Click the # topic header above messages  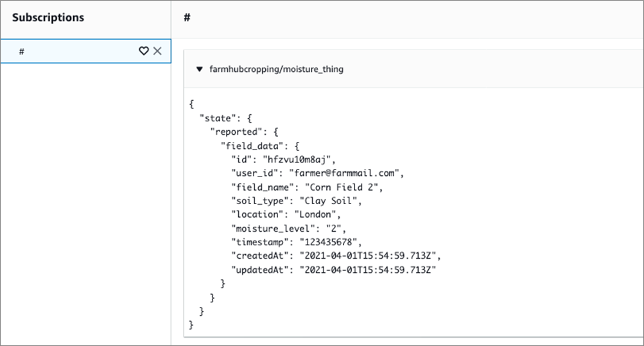(187, 17)
